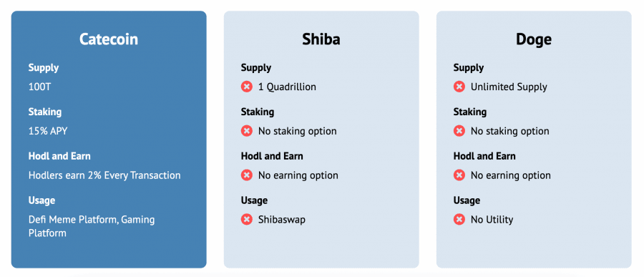Click the red X beside Unlimited Supply
The height and width of the screenshot is (277, 644).
tap(459, 87)
